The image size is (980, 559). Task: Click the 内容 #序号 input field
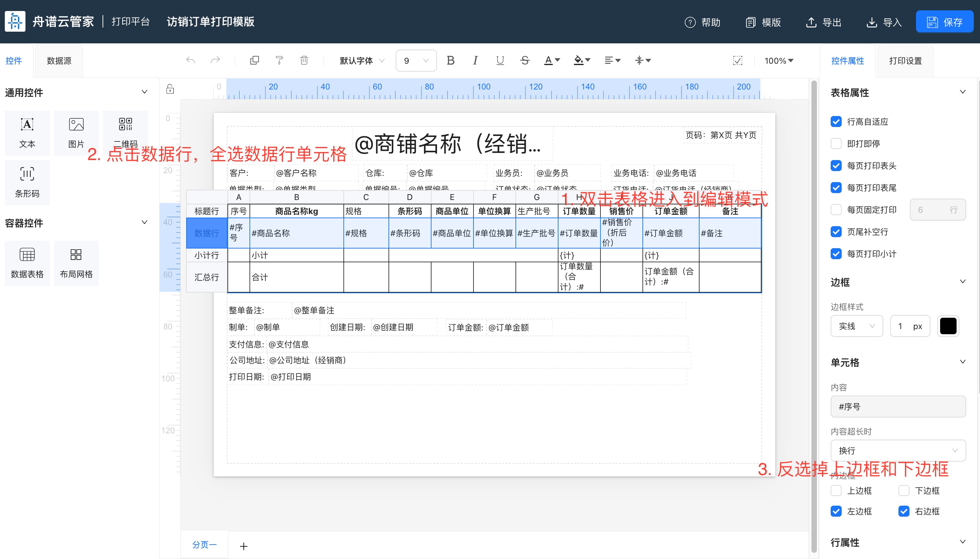point(898,407)
